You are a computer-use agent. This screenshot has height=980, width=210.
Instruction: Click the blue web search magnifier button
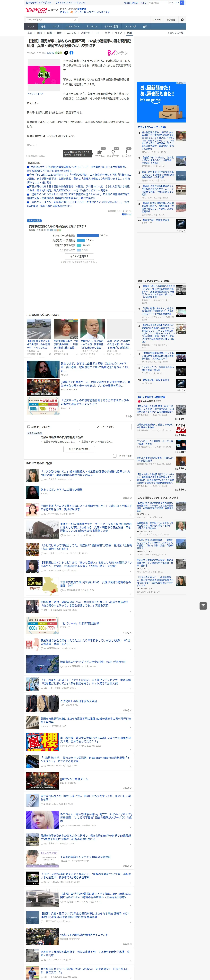pos(182,3)
